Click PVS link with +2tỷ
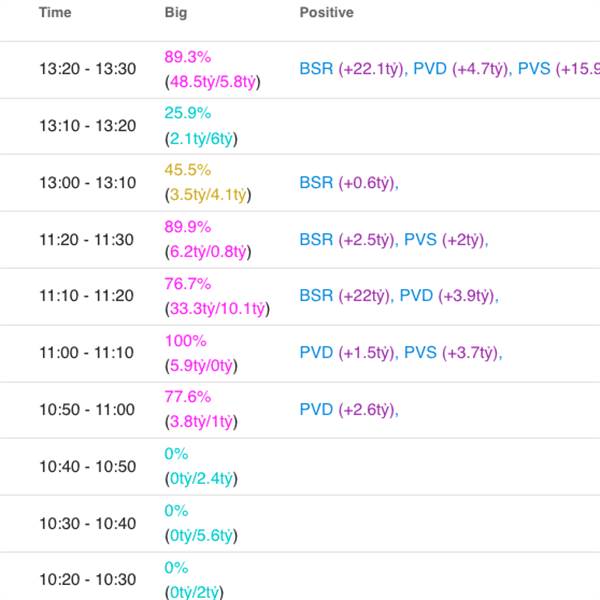Image resolution: width=600 pixels, height=600 pixels. (x=420, y=240)
